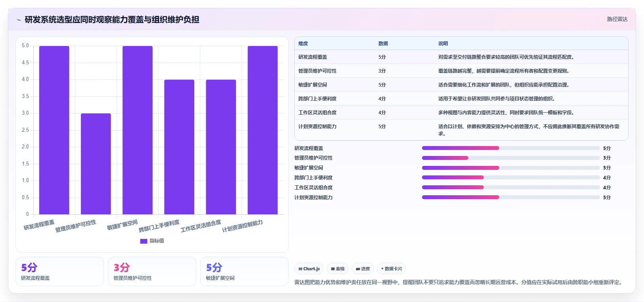Open the 5分 研发流程覆盖 data card
This screenshot has height=302, width=644.
point(59,271)
